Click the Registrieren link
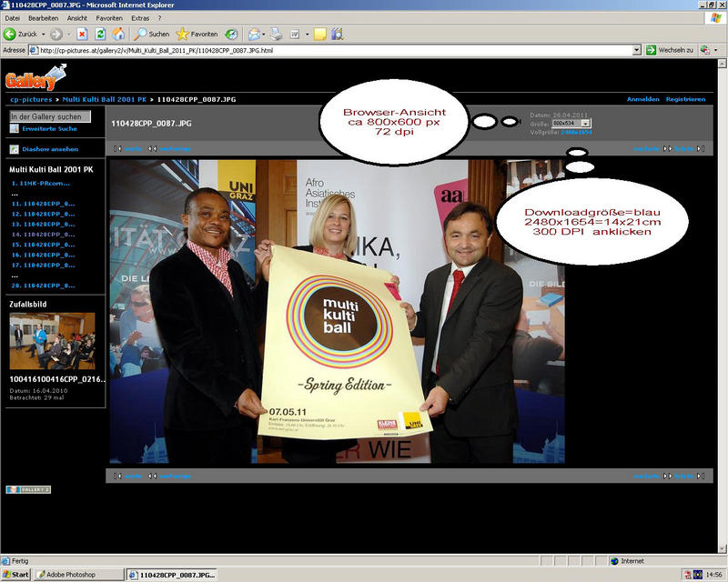The height and width of the screenshot is (582, 728). [685, 98]
